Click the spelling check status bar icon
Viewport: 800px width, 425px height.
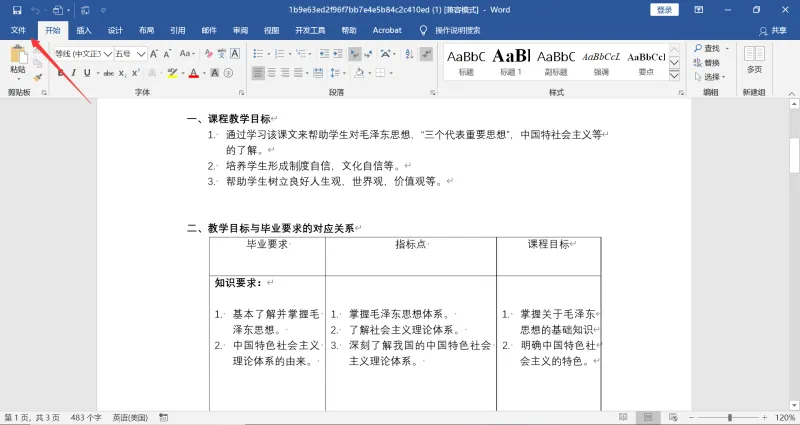tap(163, 417)
